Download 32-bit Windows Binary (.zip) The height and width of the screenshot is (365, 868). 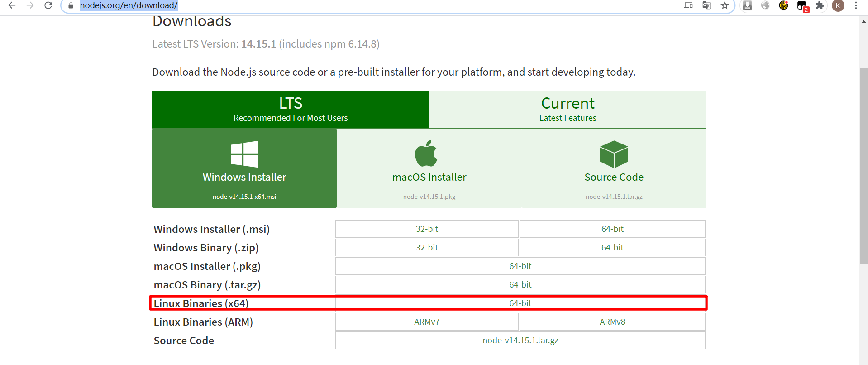(x=427, y=248)
